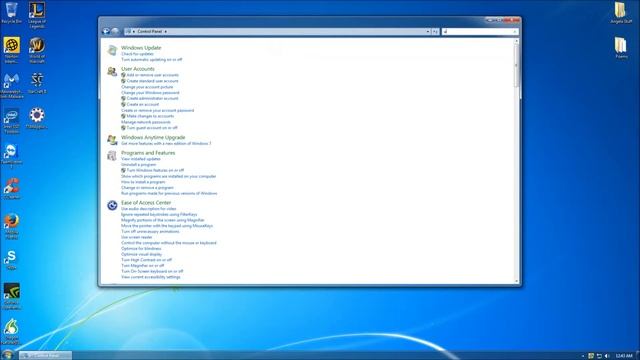The height and width of the screenshot is (360, 640).
Task: Open the Angela Stuff desktop folder
Action: [621, 12]
